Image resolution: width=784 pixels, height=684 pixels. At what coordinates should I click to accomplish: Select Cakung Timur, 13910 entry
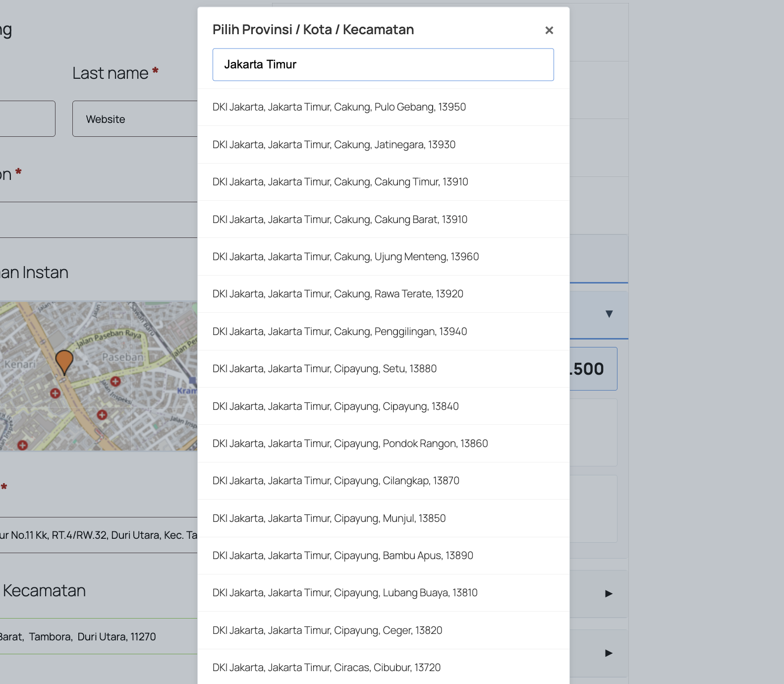click(340, 182)
